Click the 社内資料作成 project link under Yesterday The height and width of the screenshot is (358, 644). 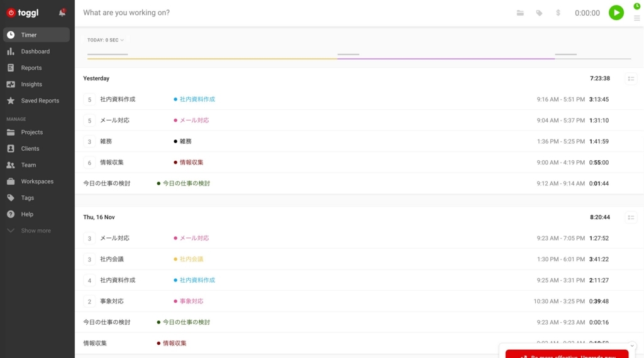click(197, 99)
